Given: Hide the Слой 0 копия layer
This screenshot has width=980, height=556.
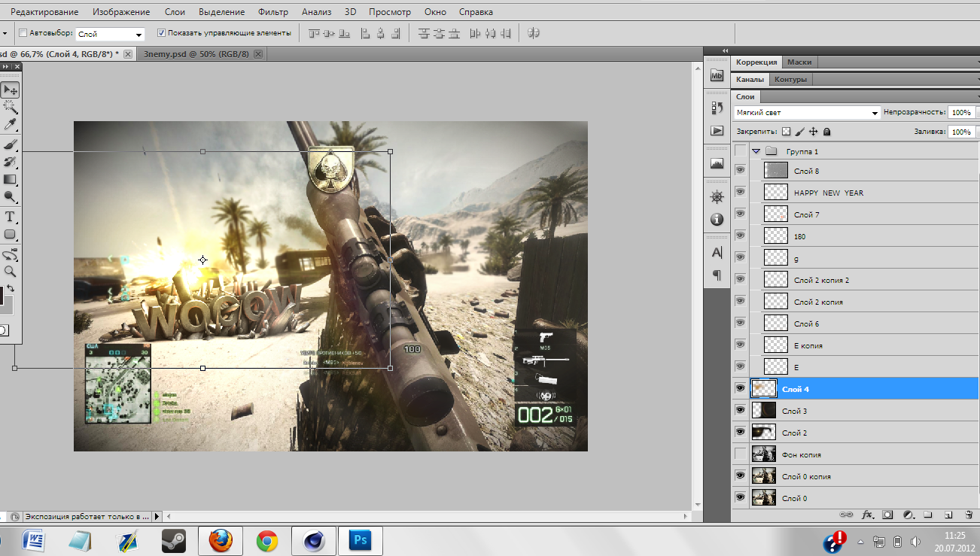Looking at the screenshot, I should tap(741, 476).
